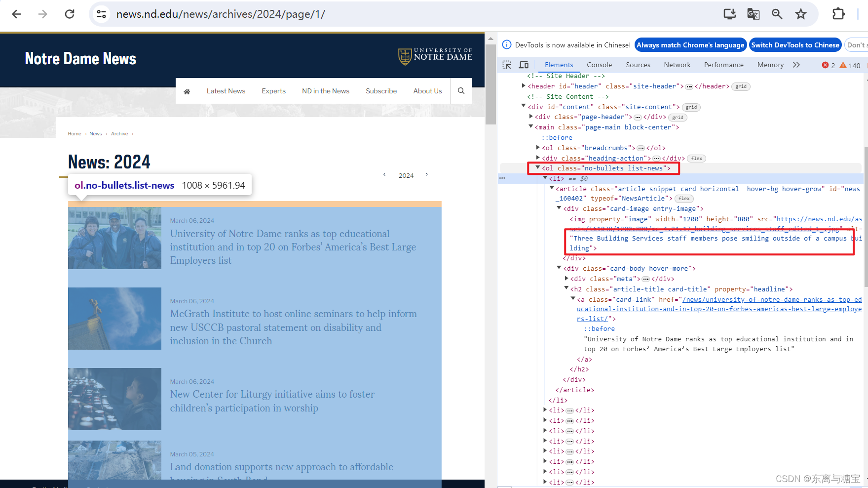Click Archive breadcrumb link
Viewport: 868px width, 488px height.
pyautogui.click(x=119, y=134)
